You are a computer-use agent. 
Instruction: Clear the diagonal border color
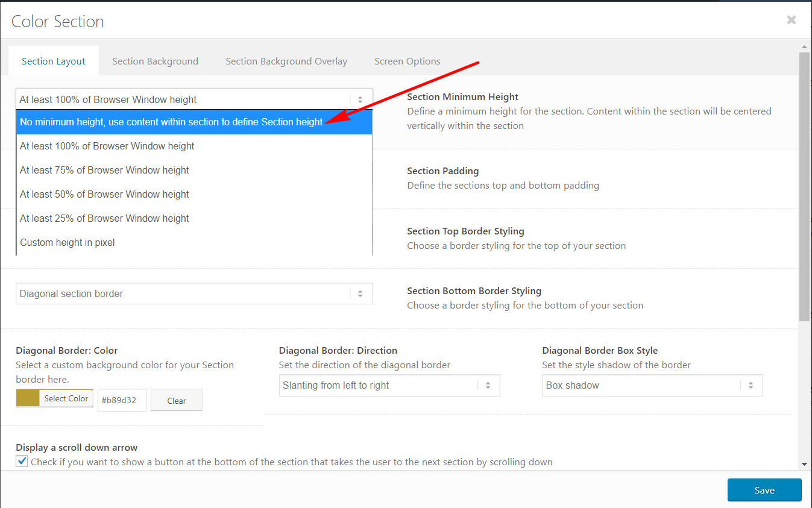[x=177, y=400]
